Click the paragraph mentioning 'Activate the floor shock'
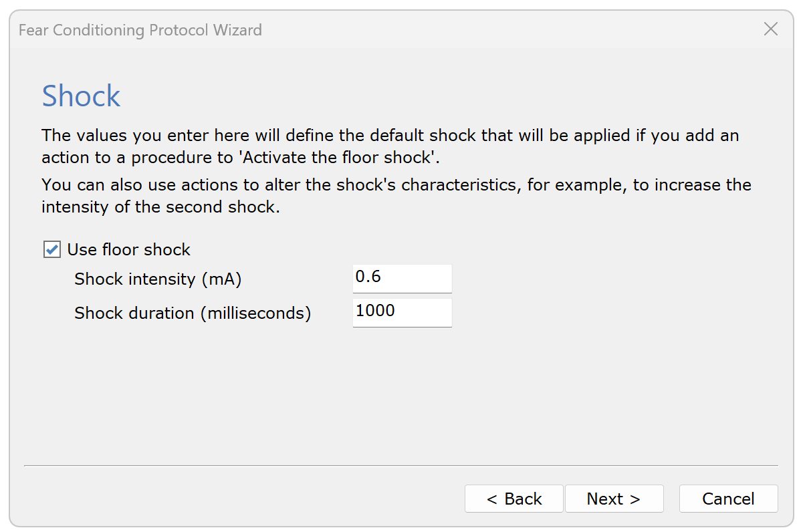 [390, 146]
